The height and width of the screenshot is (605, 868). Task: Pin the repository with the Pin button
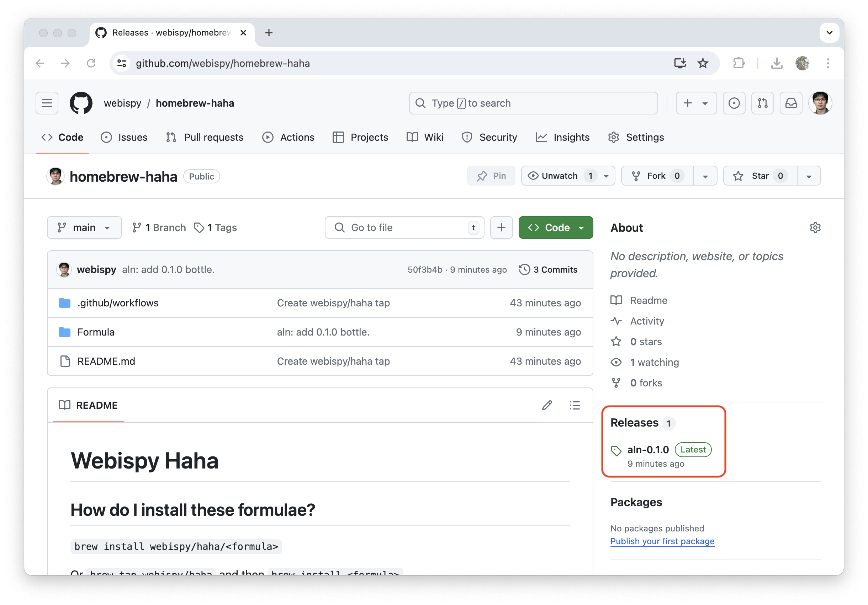(491, 176)
